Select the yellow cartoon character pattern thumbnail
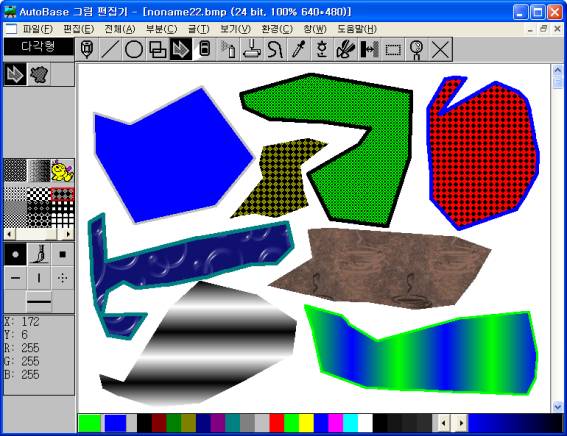The height and width of the screenshot is (436, 567). pyautogui.click(x=62, y=171)
